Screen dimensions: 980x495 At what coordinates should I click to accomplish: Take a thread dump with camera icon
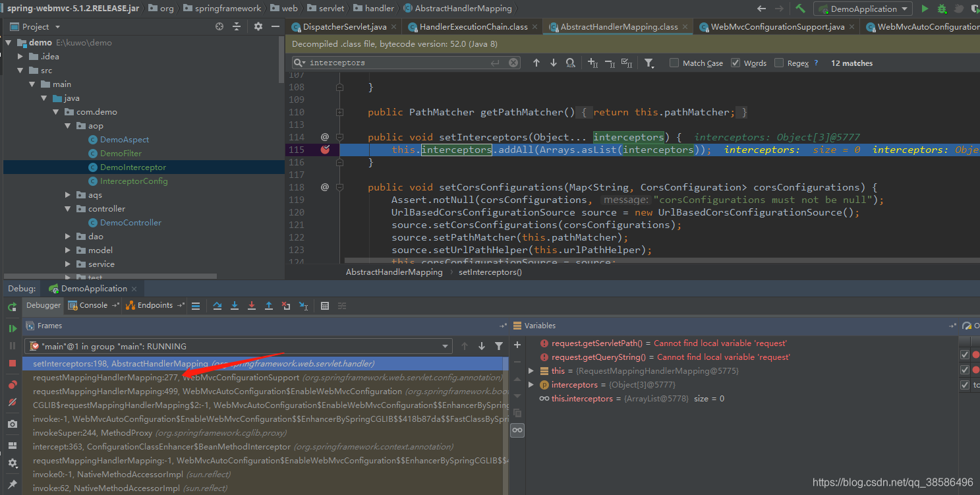click(12, 424)
